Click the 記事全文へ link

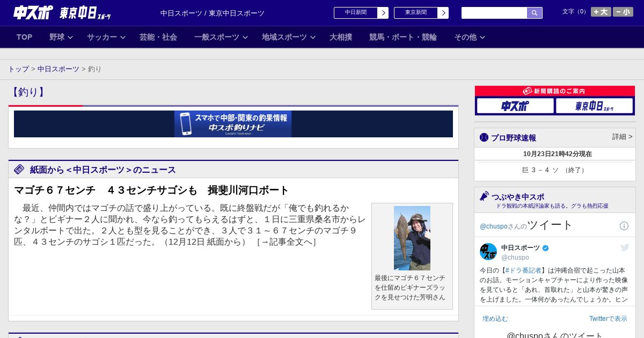click(x=286, y=242)
